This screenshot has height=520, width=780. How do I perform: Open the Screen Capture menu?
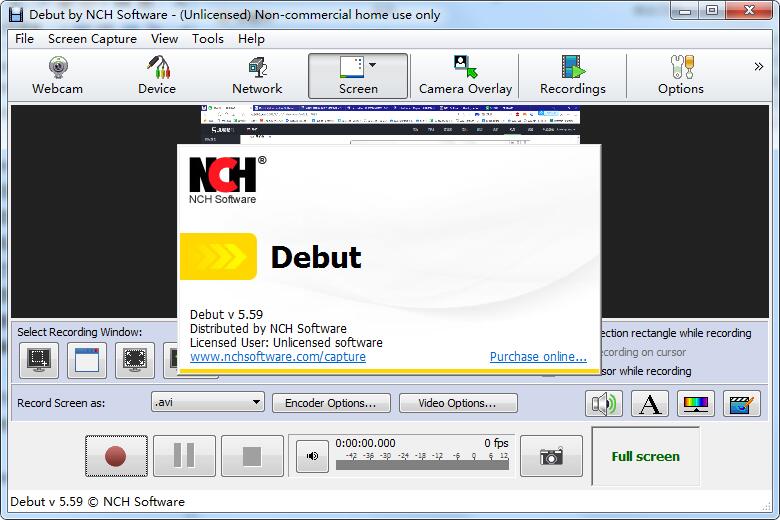(x=93, y=39)
